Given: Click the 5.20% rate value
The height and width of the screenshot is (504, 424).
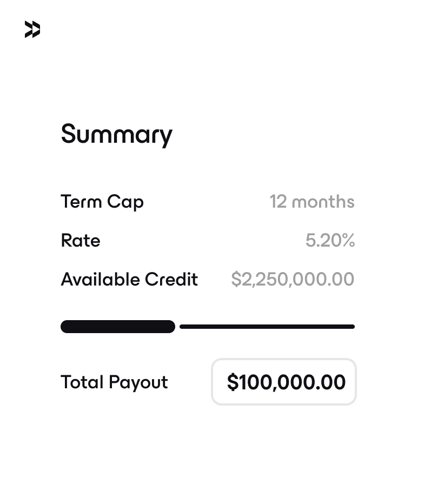Looking at the screenshot, I should click(x=330, y=241).
